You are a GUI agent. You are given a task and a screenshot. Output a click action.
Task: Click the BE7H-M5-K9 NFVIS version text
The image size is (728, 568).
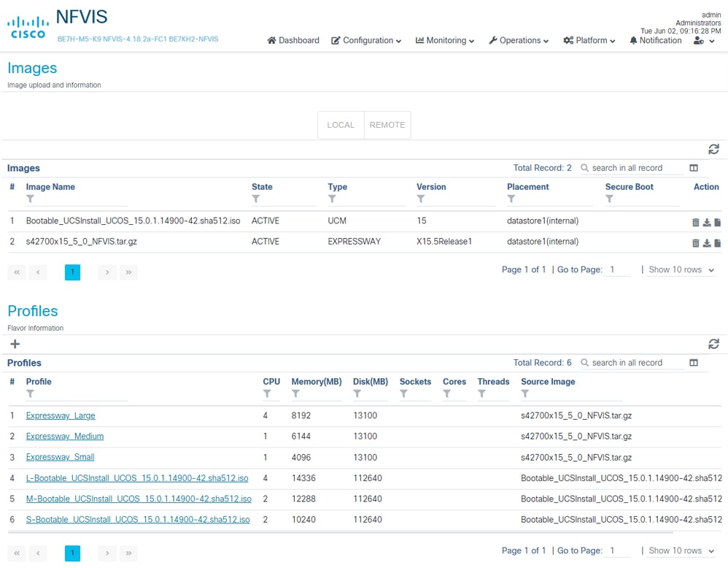pyautogui.click(x=137, y=39)
